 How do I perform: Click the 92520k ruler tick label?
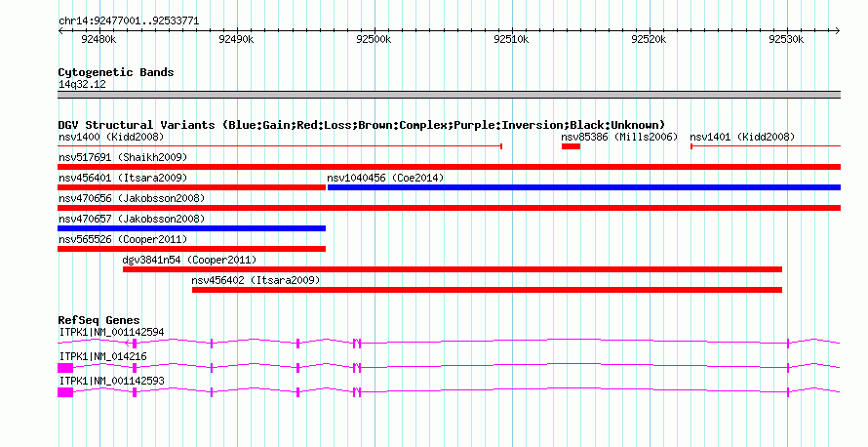pos(649,39)
